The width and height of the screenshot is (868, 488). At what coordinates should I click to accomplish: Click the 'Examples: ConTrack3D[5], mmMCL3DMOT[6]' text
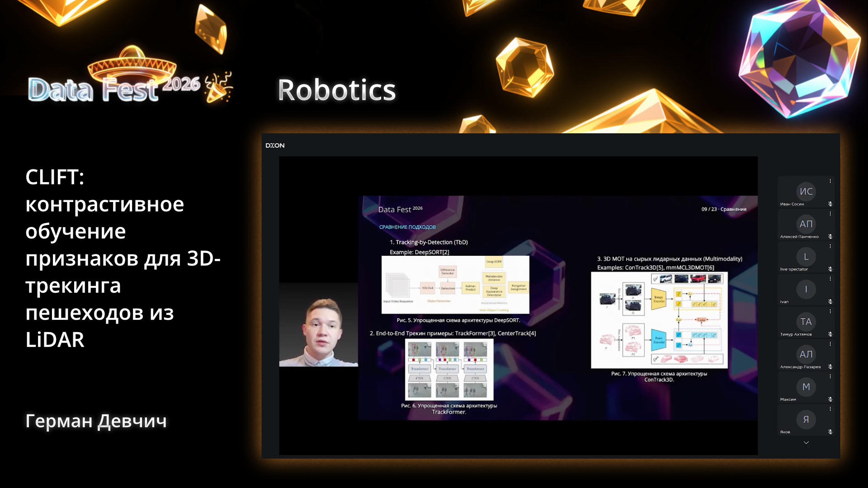[x=656, y=267]
